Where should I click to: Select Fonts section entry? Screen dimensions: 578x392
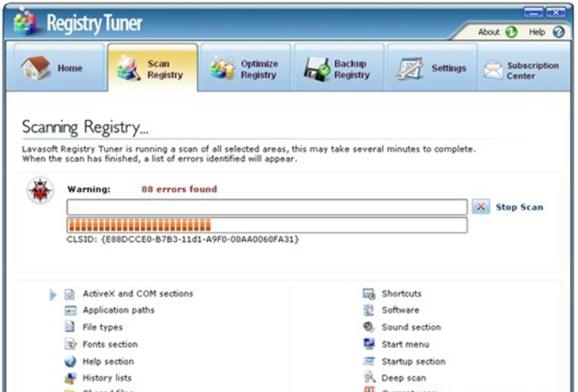pos(111,344)
